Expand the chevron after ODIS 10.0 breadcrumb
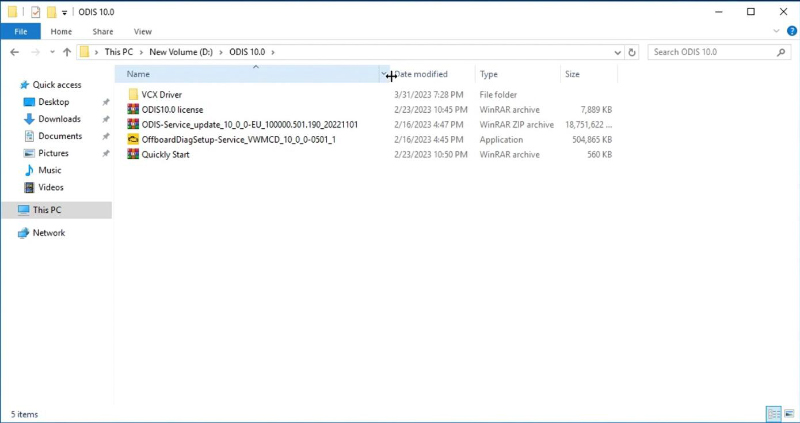Viewport: 800px width, 423px height. click(273, 52)
